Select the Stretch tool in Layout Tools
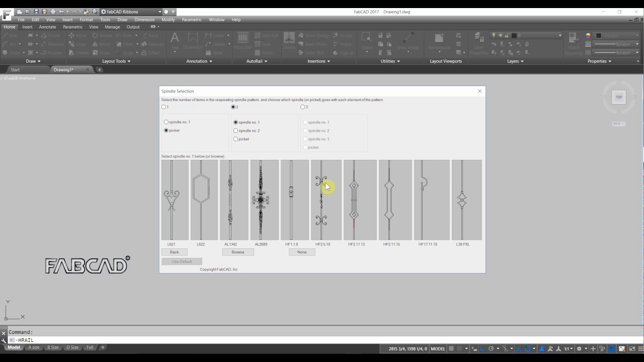 78,52
